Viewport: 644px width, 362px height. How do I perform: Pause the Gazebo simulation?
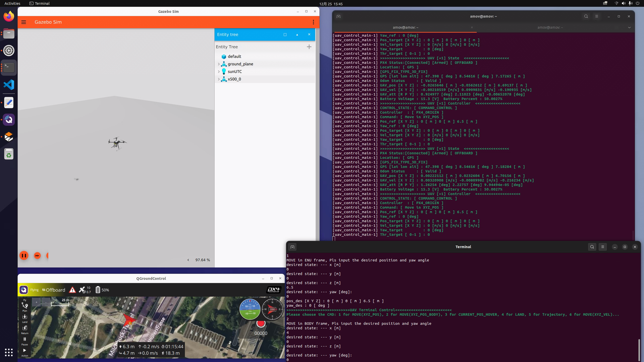[x=24, y=256]
